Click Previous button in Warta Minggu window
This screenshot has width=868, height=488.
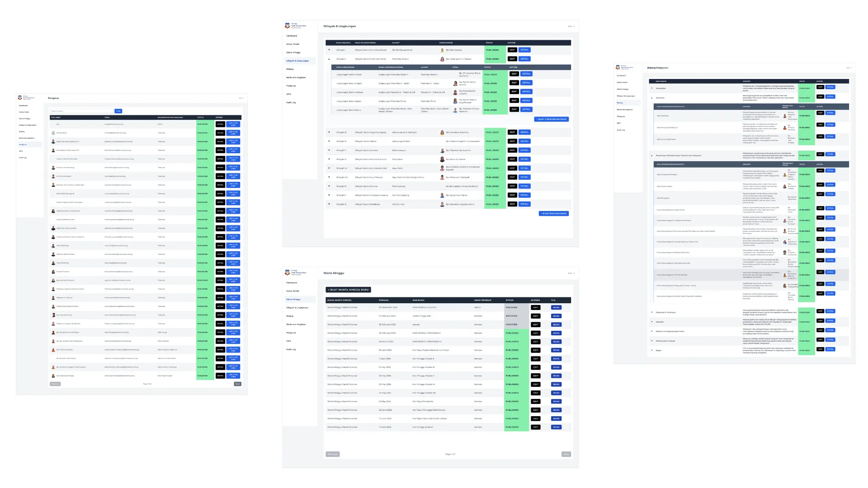tap(333, 454)
